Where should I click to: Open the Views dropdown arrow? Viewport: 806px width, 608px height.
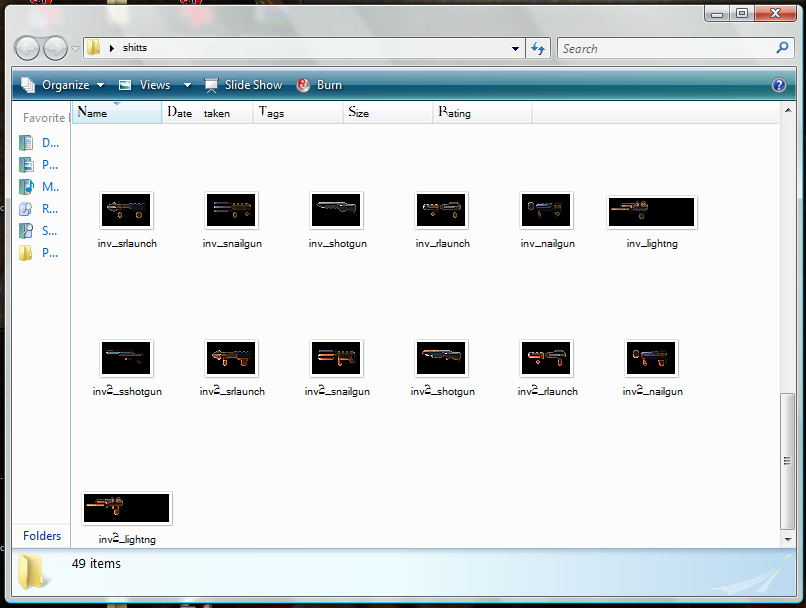[x=187, y=85]
